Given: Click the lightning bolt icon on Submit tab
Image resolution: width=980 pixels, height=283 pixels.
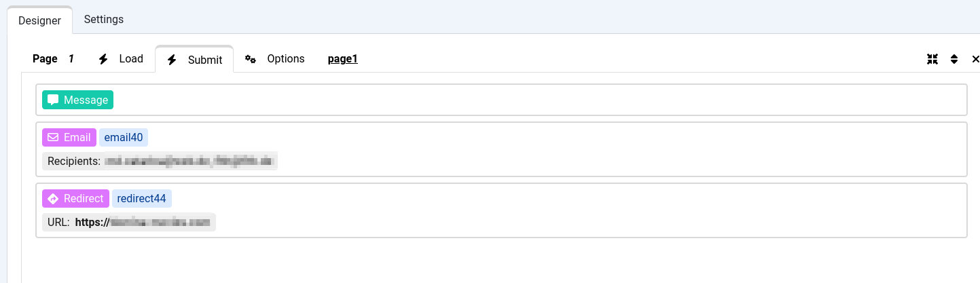Looking at the screenshot, I should click(172, 60).
